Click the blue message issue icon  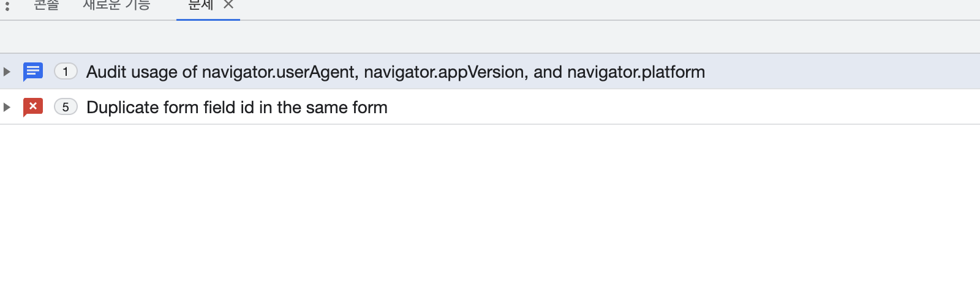(x=33, y=72)
